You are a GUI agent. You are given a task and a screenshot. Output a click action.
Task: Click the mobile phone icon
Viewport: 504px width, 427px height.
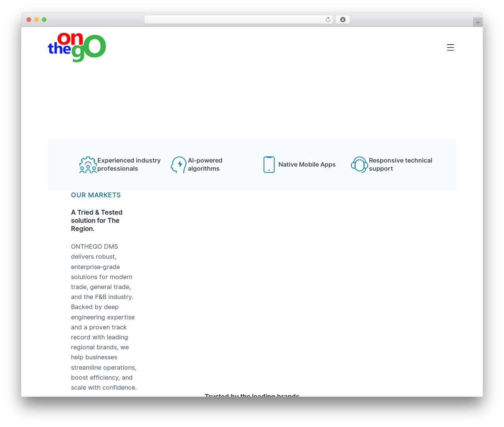pyautogui.click(x=269, y=165)
